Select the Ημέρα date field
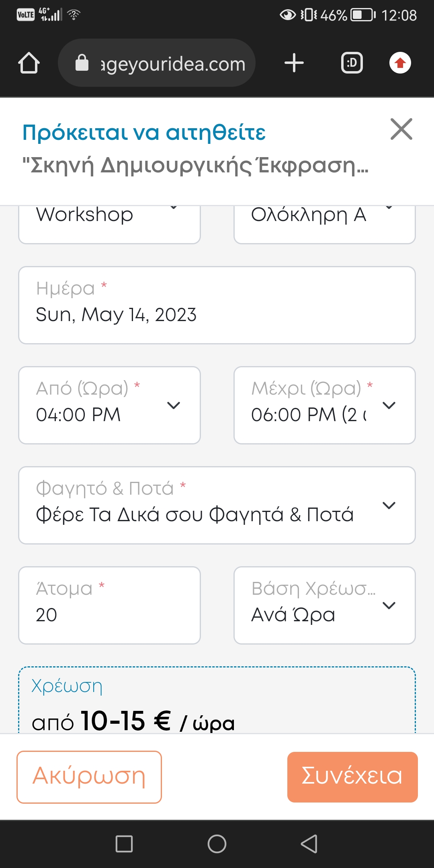Image resolution: width=434 pixels, height=868 pixels. coord(217,305)
